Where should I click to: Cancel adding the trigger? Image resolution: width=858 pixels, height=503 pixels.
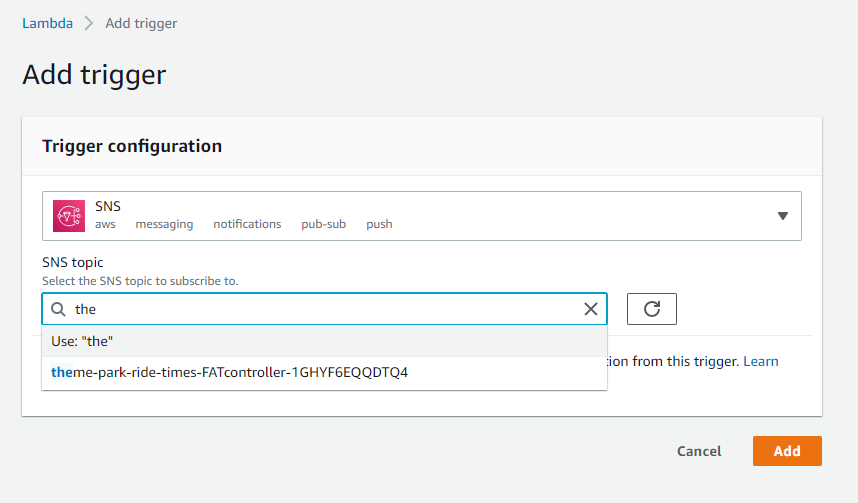click(699, 451)
